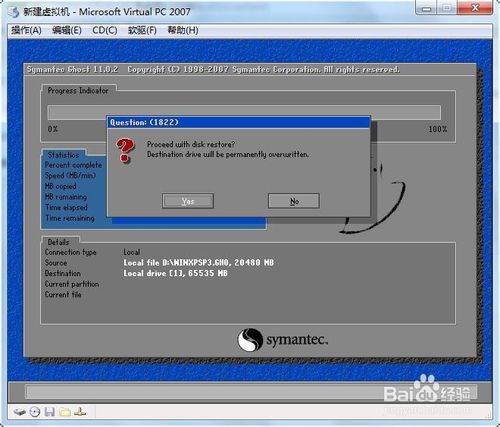Screen dimensions: 500x427
Task: Click the 'Time remaining' statistic
Action: click(x=70, y=218)
